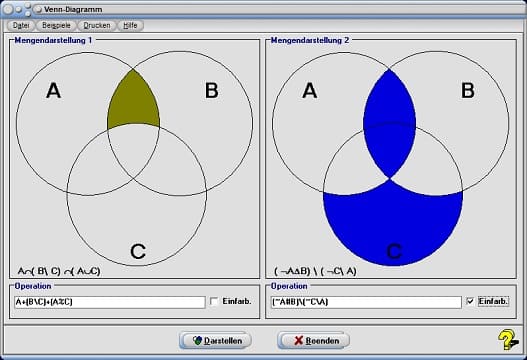Click the Darstellen button's diagram icon

tap(197, 341)
